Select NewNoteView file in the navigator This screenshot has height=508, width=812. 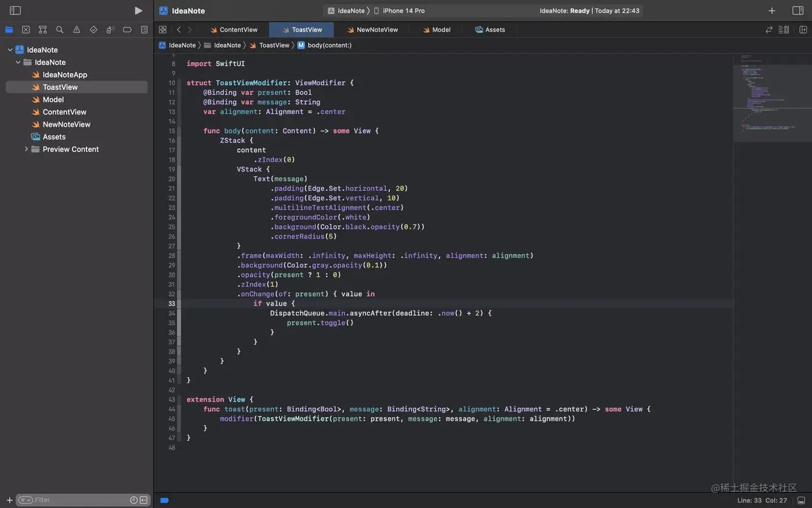77,124
